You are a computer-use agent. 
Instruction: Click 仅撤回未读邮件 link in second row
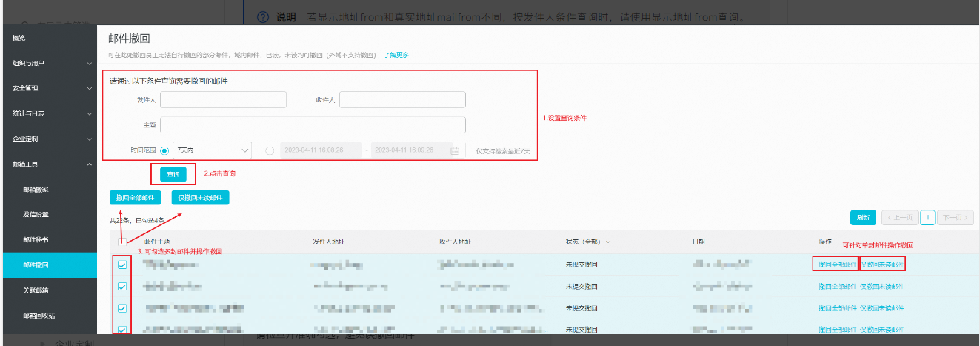click(x=882, y=287)
